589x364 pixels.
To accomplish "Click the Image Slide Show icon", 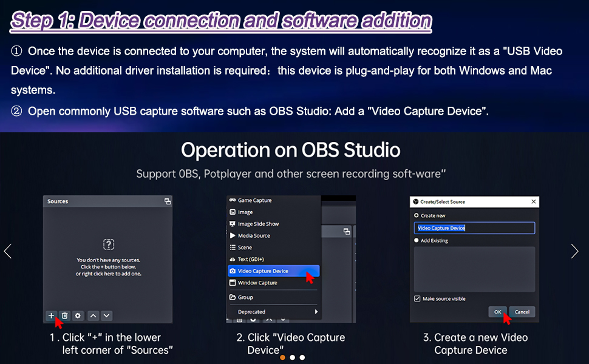I will coord(233,224).
